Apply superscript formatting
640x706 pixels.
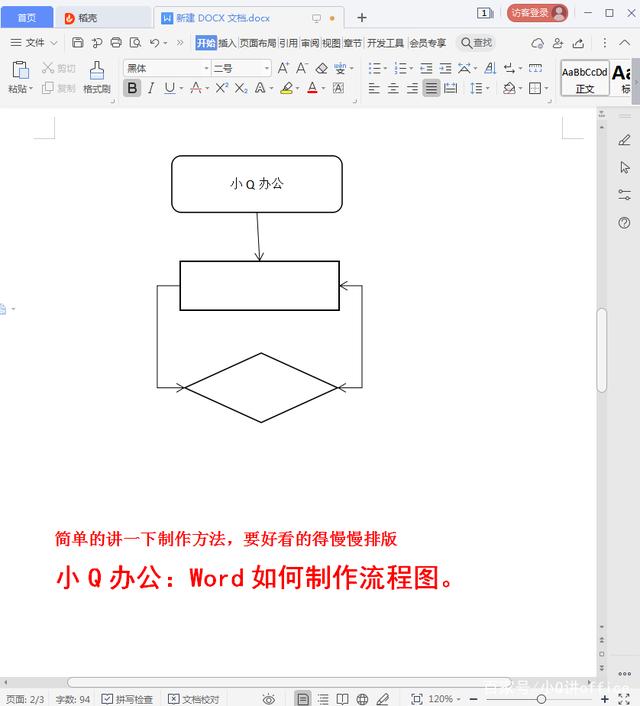coord(221,88)
